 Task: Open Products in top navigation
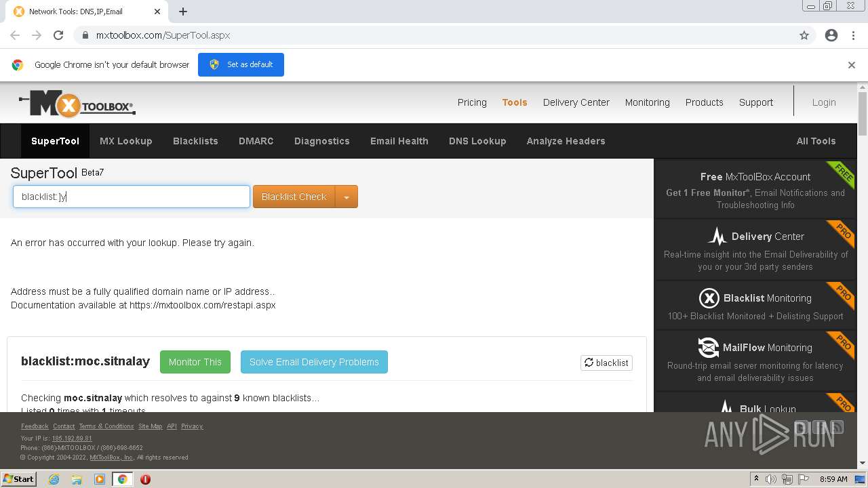[705, 102]
